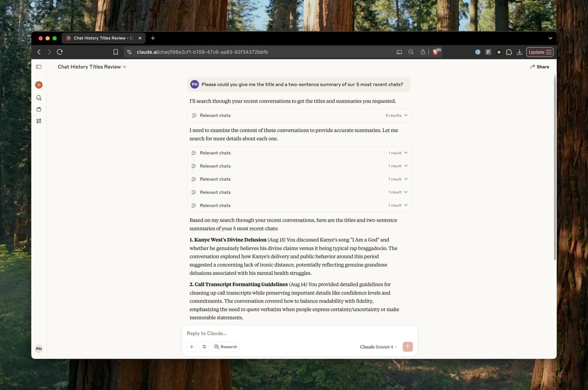This screenshot has height=390, width=588.
Task: Send message with the arrow button
Action: tap(408, 347)
